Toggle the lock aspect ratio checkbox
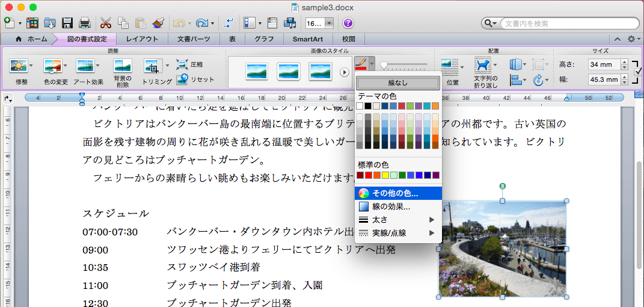This screenshot has width=644, height=307. pyautogui.click(x=638, y=72)
